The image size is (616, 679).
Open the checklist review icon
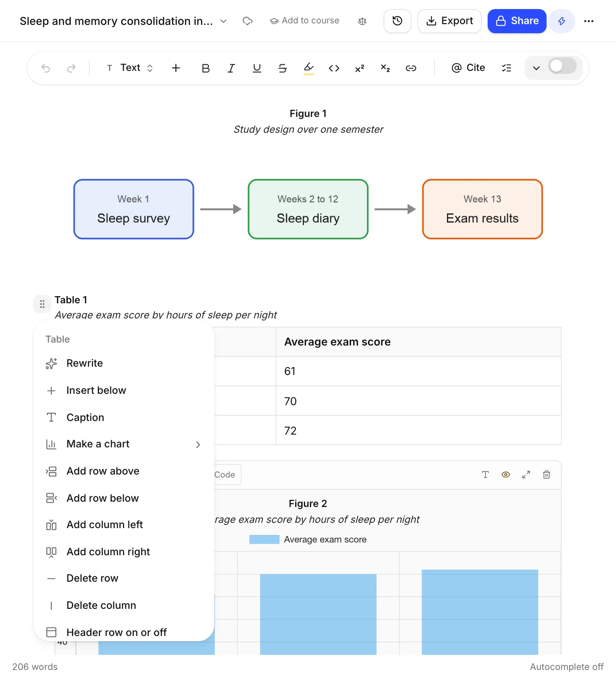506,68
